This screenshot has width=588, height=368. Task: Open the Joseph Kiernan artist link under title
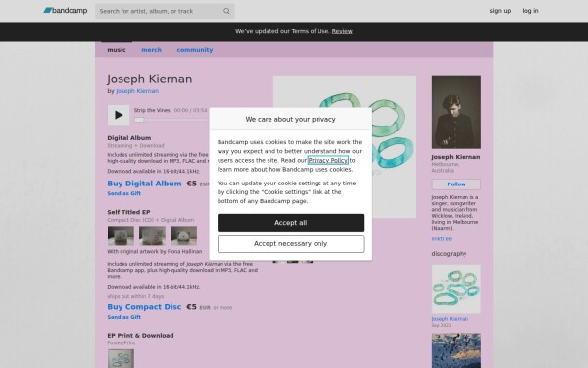click(137, 91)
